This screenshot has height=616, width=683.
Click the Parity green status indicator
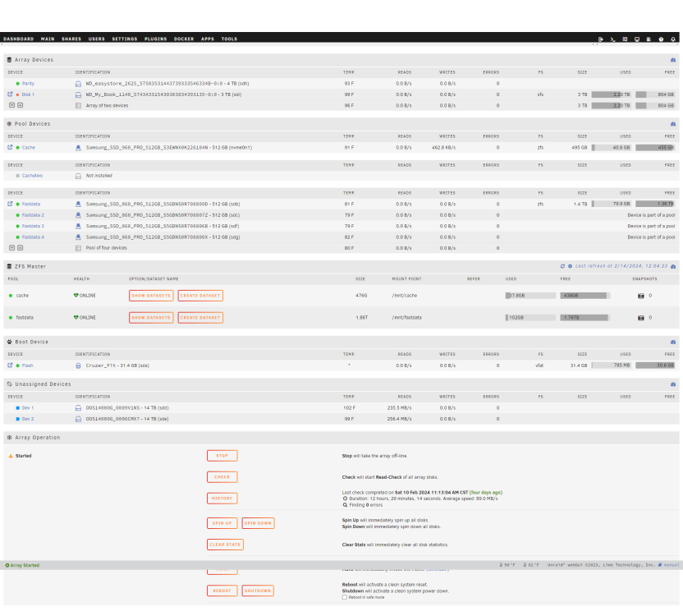tap(17, 83)
